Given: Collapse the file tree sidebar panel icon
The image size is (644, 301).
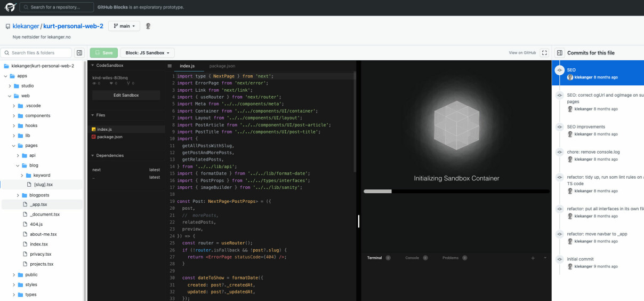Looking at the screenshot, I should (x=79, y=53).
